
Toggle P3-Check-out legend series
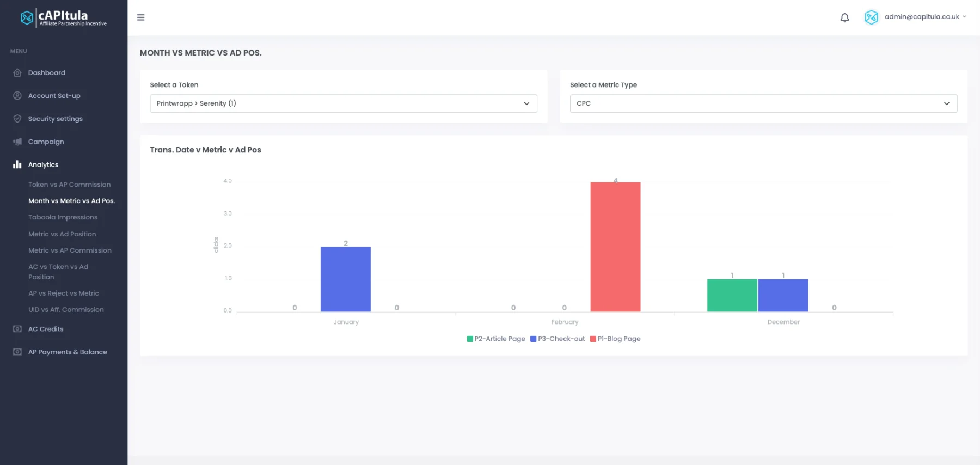tap(558, 339)
